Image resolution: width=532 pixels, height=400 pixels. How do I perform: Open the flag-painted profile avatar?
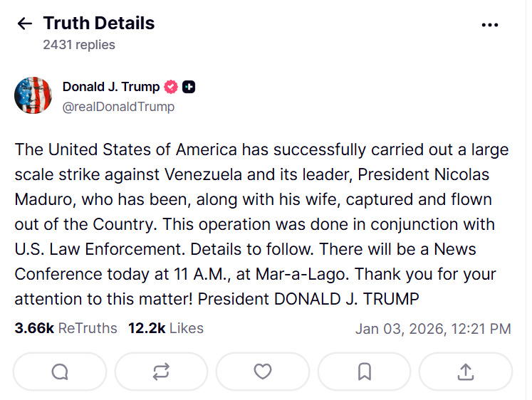(33, 95)
